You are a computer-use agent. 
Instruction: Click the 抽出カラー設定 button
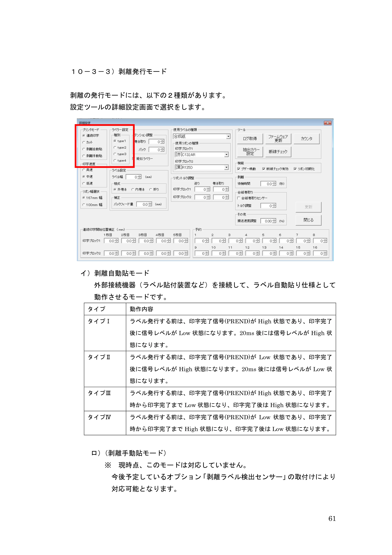(x=250, y=152)
